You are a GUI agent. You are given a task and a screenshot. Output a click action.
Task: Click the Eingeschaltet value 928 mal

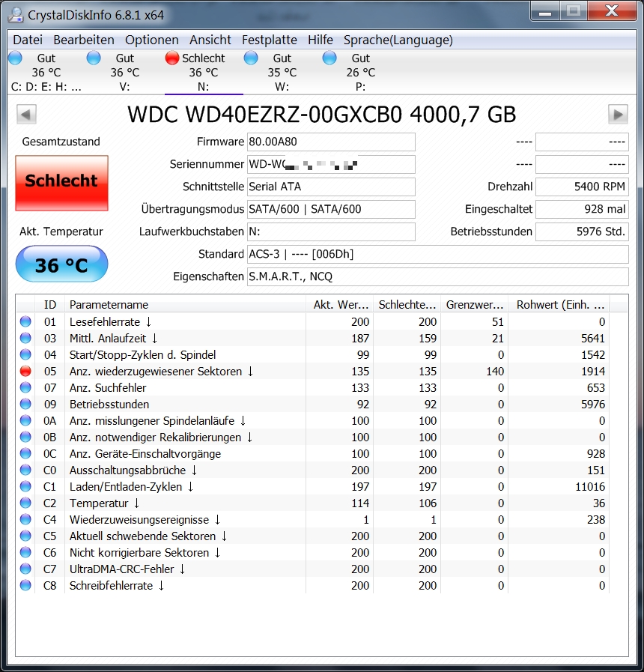pyautogui.click(x=582, y=209)
